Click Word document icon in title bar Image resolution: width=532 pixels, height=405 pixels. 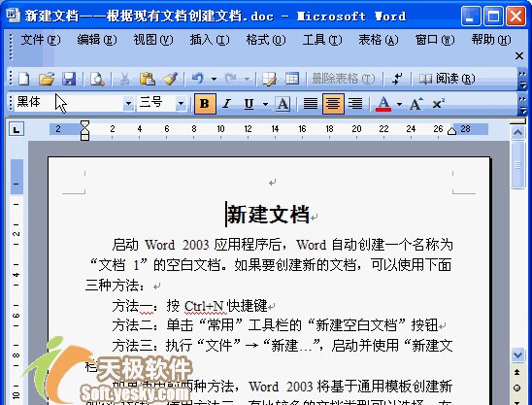point(13,16)
